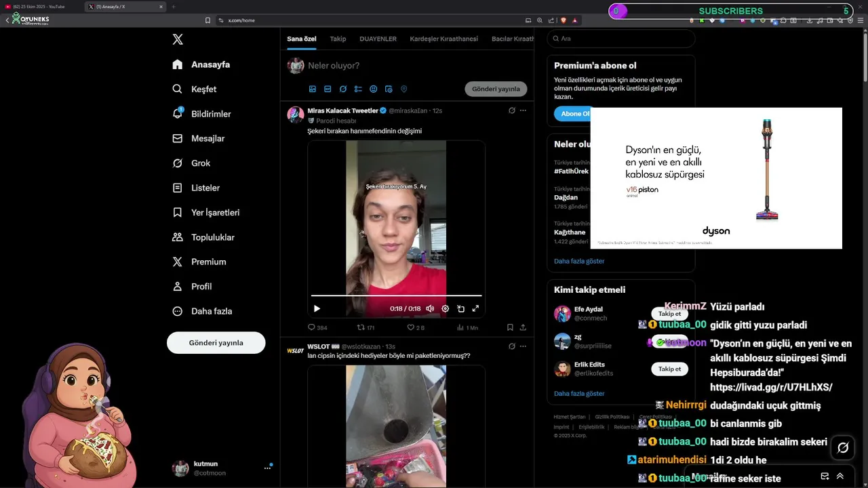
Task: Open Bildirimler notifications
Action: point(201,114)
